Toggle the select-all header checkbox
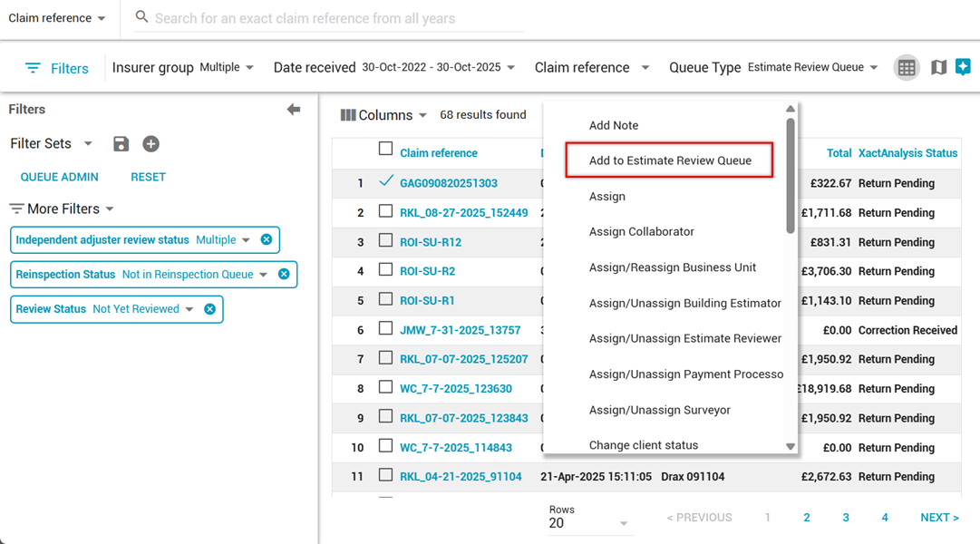 pyautogui.click(x=386, y=150)
